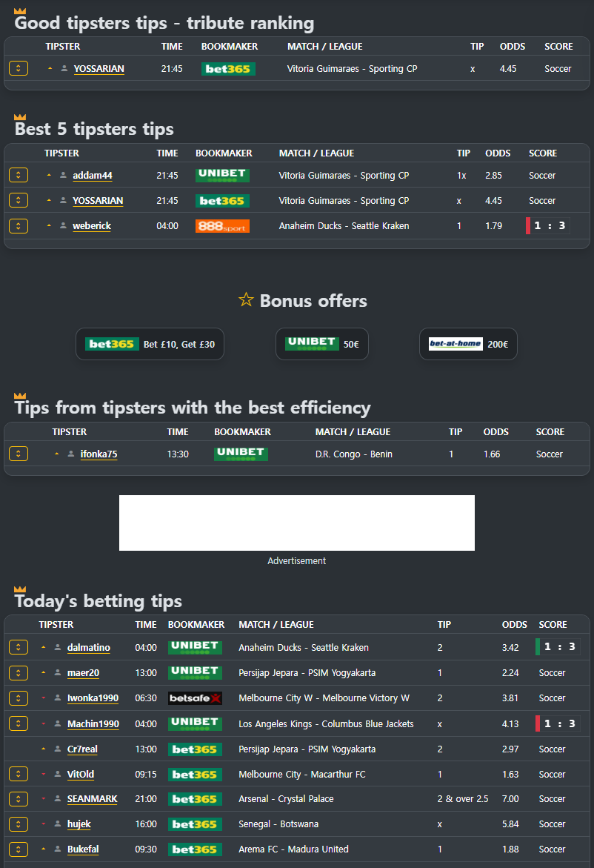The height and width of the screenshot is (868, 594).
Task: Expand the hujek tip row details
Action: 19,824
